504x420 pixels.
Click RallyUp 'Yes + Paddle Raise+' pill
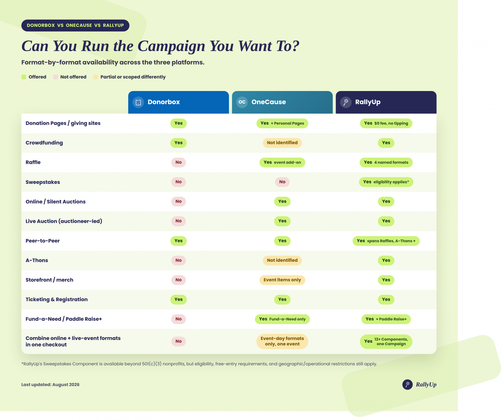click(x=386, y=319)
